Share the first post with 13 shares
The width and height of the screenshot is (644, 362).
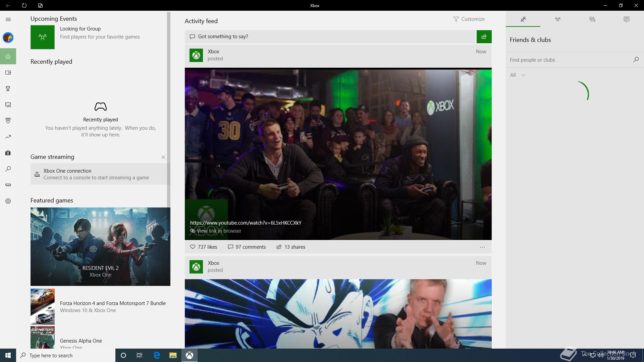291,247
